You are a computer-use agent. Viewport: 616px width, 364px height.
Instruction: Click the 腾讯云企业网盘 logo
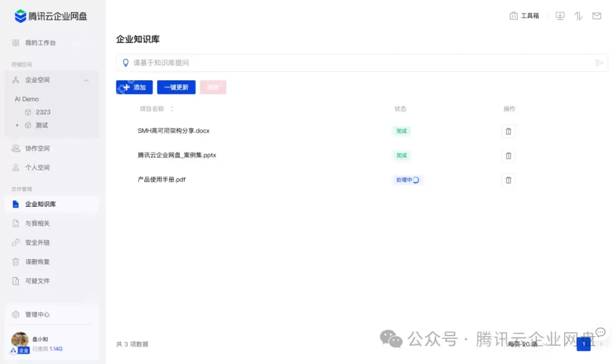click(50, 16)
